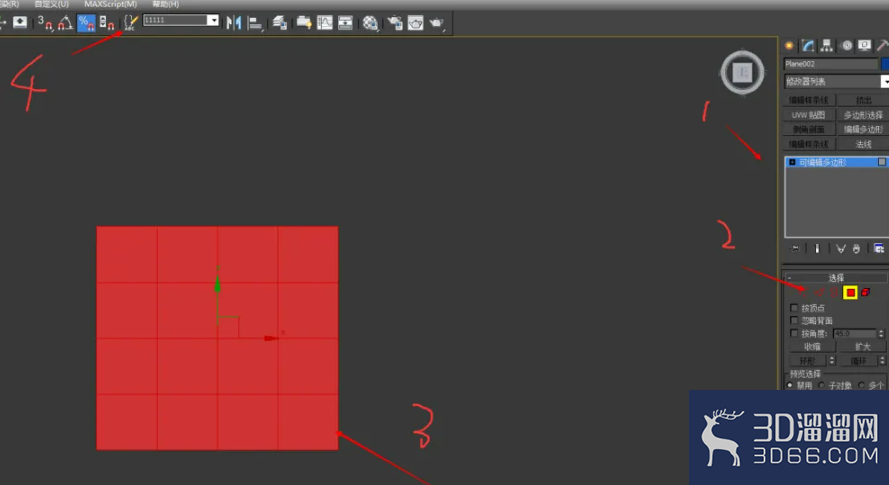
Task: Click the 环形 button
Action: click(807, 361)
